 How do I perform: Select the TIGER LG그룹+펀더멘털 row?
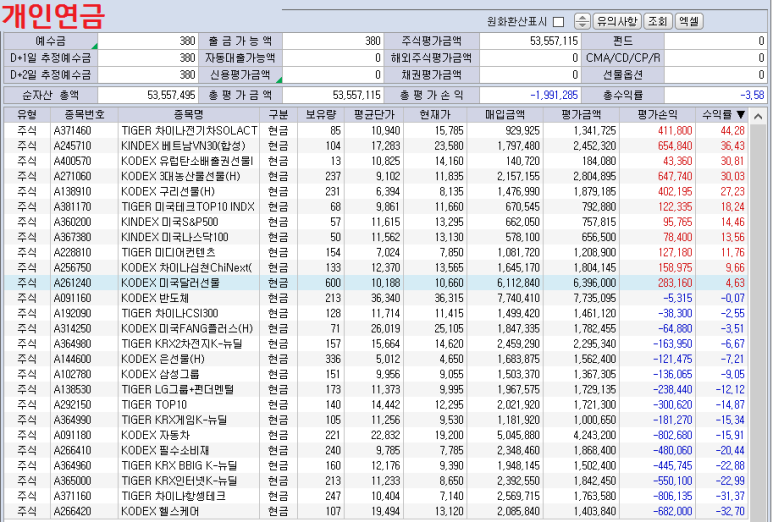pos(376,389)
